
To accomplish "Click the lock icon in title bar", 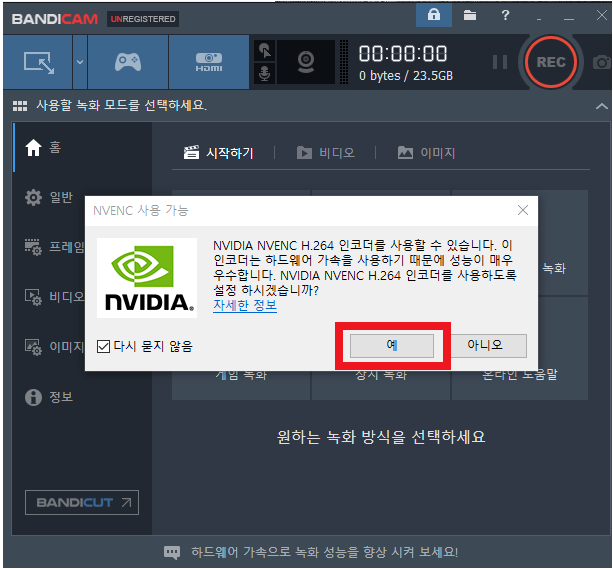I will click(434, 15).
